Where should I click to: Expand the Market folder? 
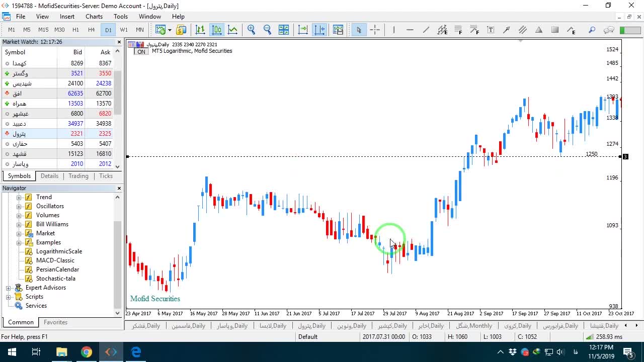pyautogui.click(x=19, y=233)
